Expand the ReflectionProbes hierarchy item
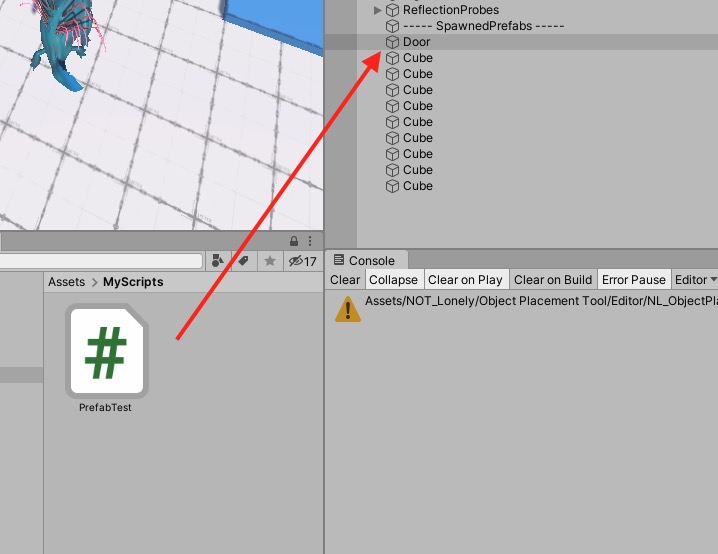Screen dimensions: 718x554 tap(377, 10)
